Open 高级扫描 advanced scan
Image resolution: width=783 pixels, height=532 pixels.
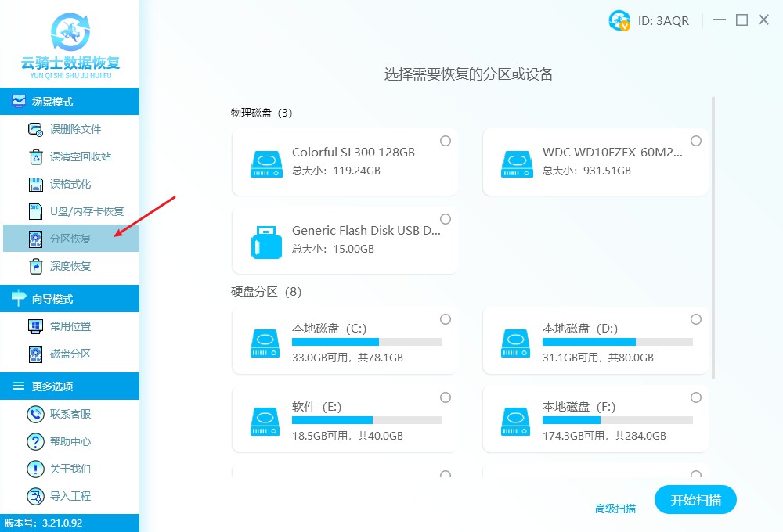tap(615, 508)
